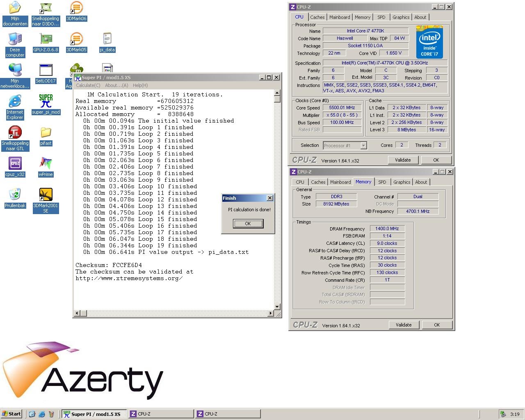Click the third quick launch icon beside Internet Explorer
Viewport: 525px width, 420px height.
click(51, 414)
